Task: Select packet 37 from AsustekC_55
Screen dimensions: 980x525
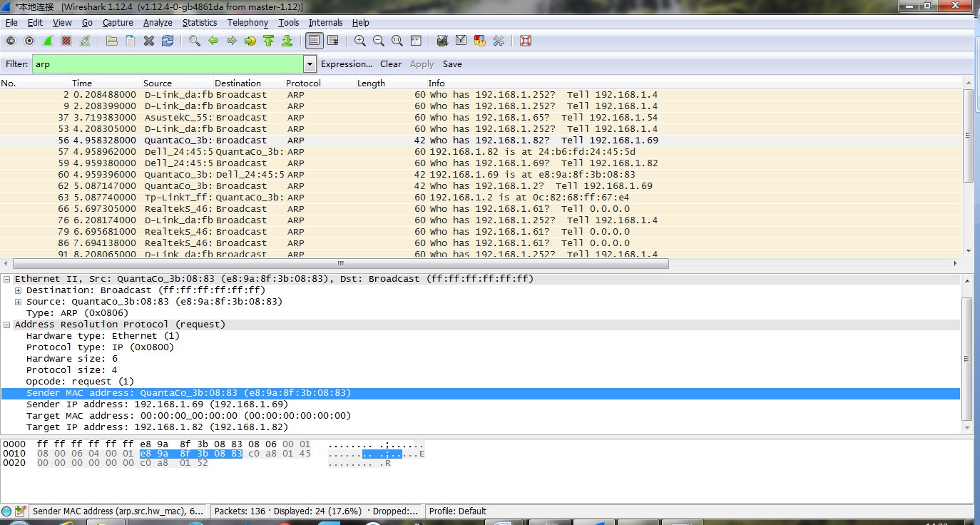Action: (x=481, y=118)
